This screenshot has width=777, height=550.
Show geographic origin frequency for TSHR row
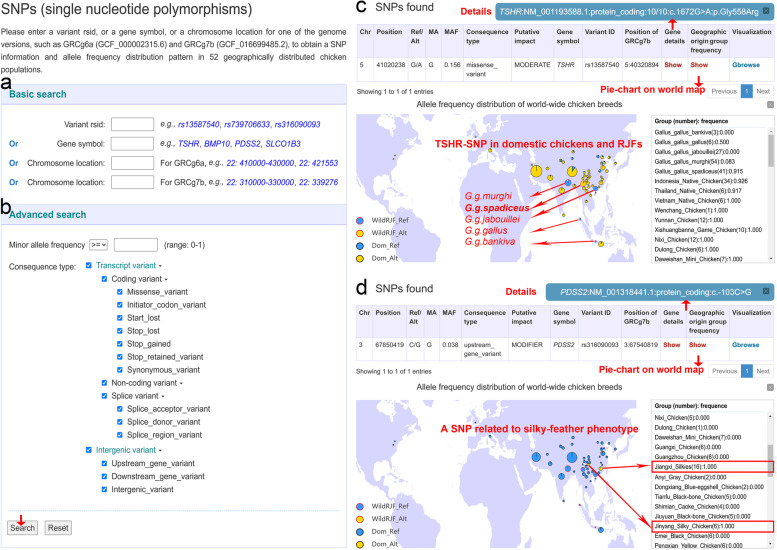pyautogui.click(x=699, y=65)
